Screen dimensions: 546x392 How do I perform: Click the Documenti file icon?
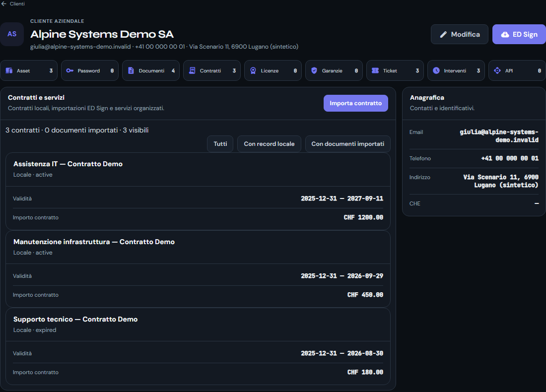(x=131, y=70)
